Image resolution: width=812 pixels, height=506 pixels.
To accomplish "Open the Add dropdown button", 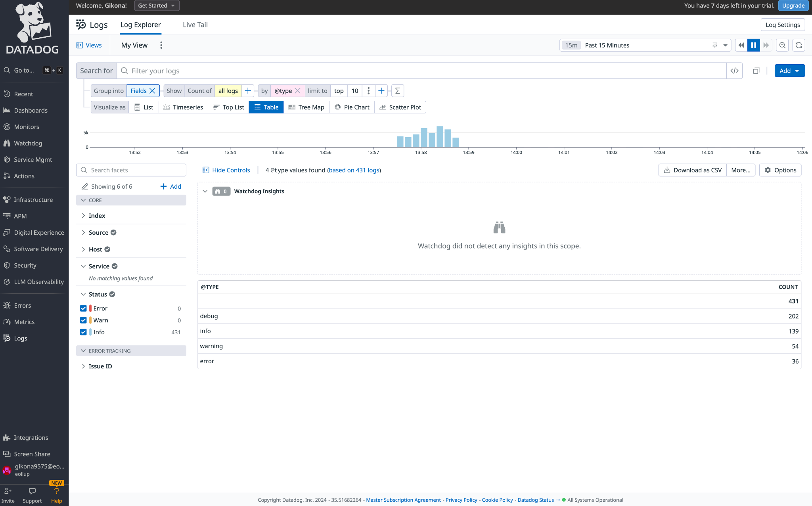I will tap(789, 71).
